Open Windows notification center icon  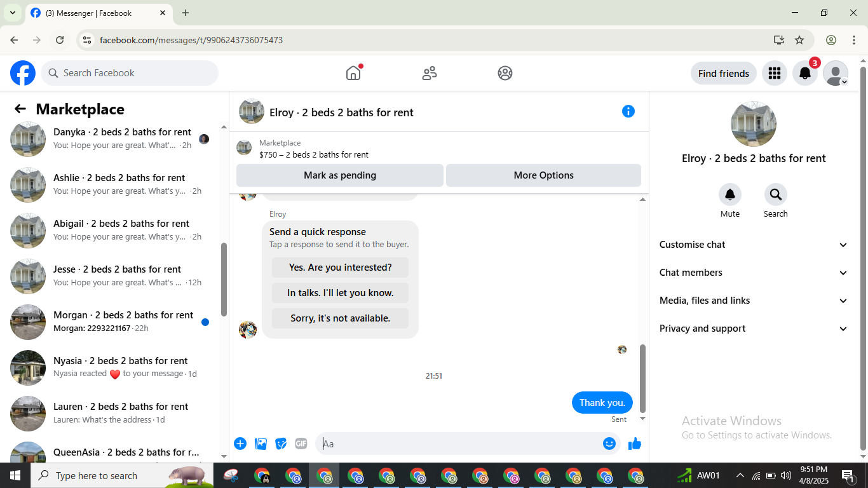click(x=848, y=475)
